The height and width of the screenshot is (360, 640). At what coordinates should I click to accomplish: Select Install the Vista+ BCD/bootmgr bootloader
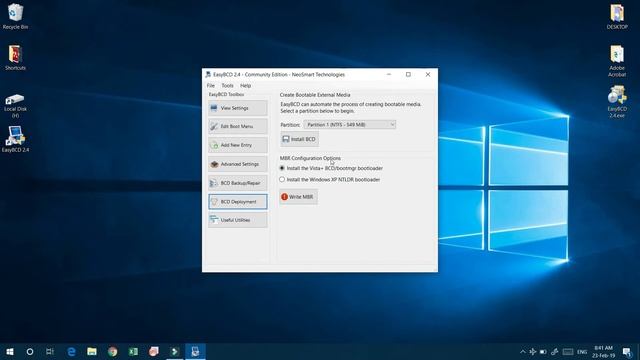pyautogui.click(x=331, y=168)
